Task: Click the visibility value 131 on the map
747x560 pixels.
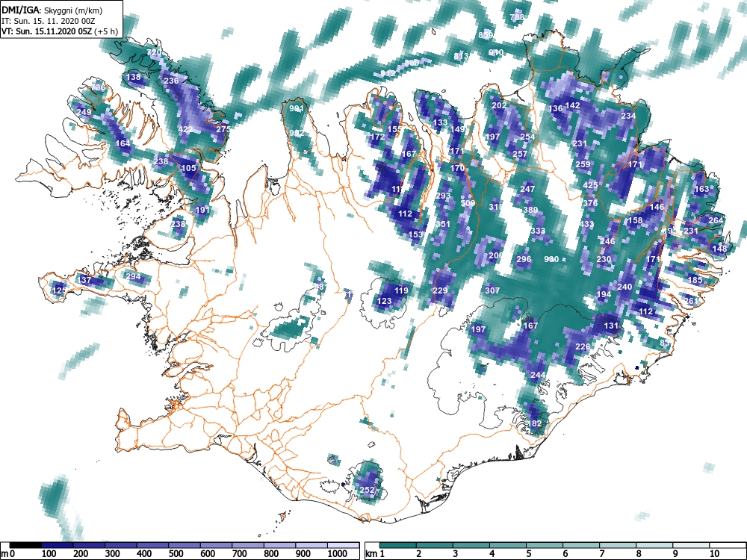Action: click(x=611, y=326)
